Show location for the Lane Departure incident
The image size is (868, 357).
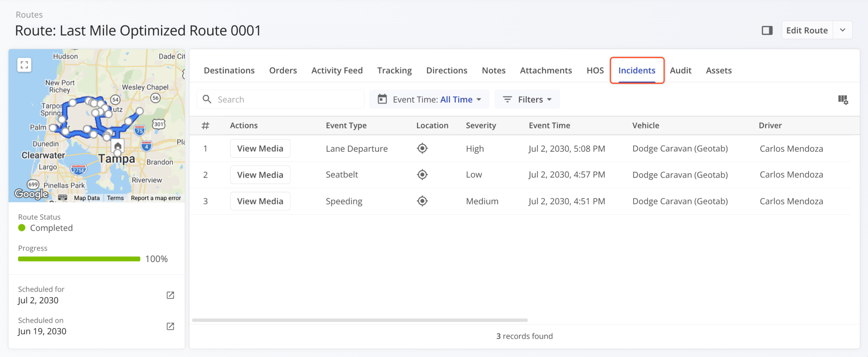point(422,148)
